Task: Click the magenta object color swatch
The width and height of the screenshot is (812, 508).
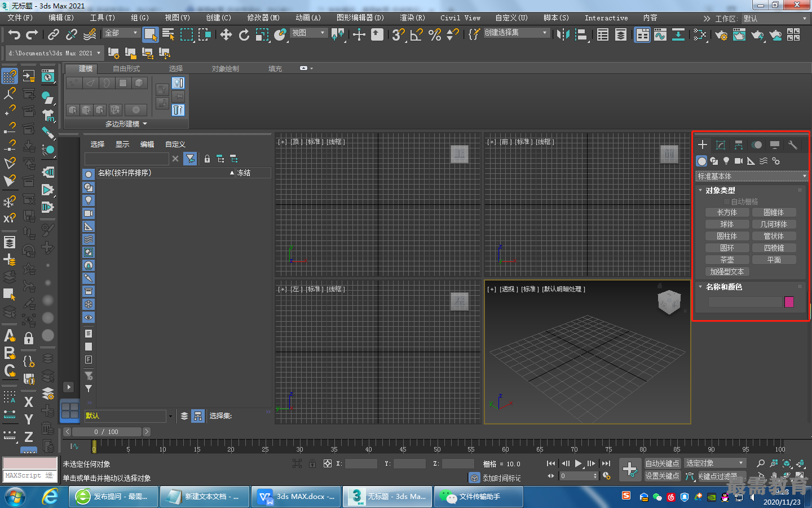Action: tap(789, 302)
